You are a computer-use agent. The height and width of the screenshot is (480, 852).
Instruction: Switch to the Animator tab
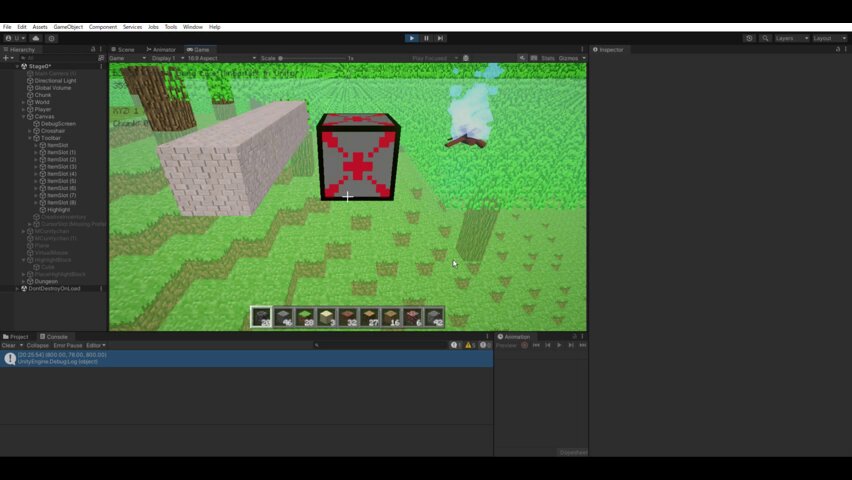(161, 49)
